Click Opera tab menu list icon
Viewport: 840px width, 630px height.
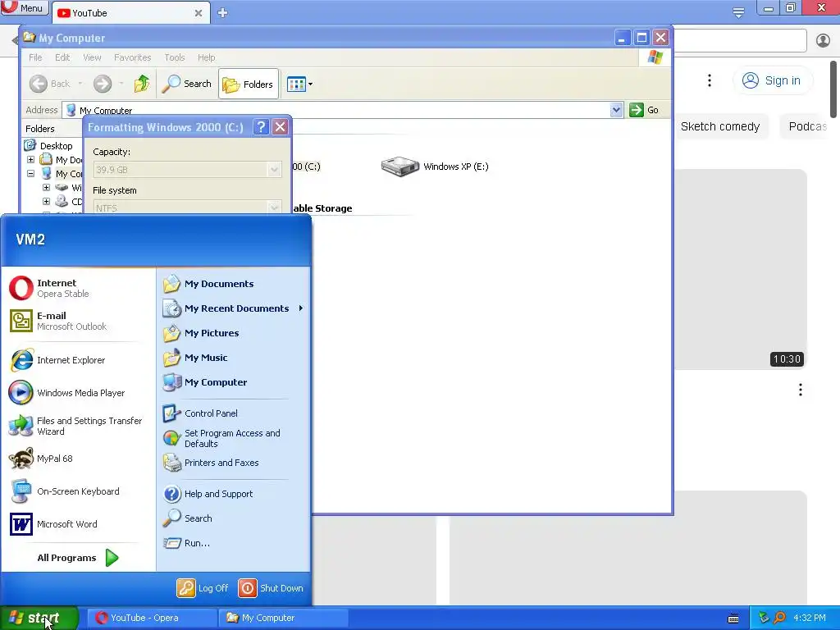point(738,12)
